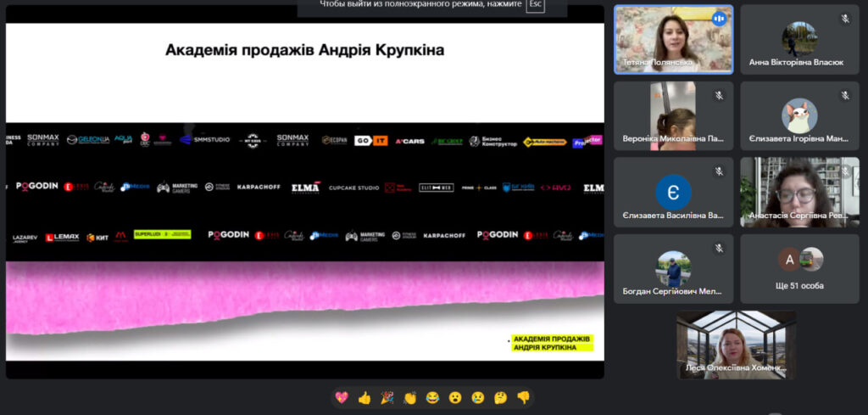Screen dimensions: 868x415
Task: Click muted mic icon on Вероніка Миколаївна tile
Action: pyautogui.click(x=719, y=95)
